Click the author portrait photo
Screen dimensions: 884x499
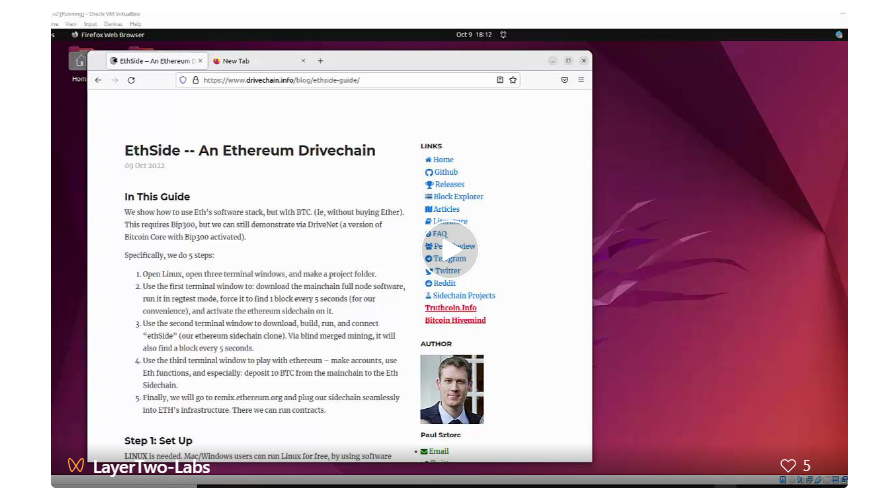click(452, 389)
